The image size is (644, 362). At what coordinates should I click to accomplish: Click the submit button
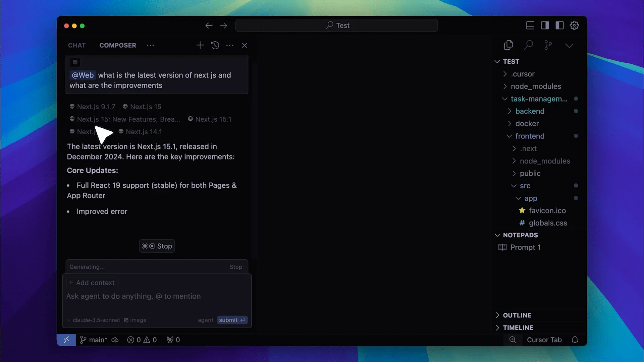point(232,320)
